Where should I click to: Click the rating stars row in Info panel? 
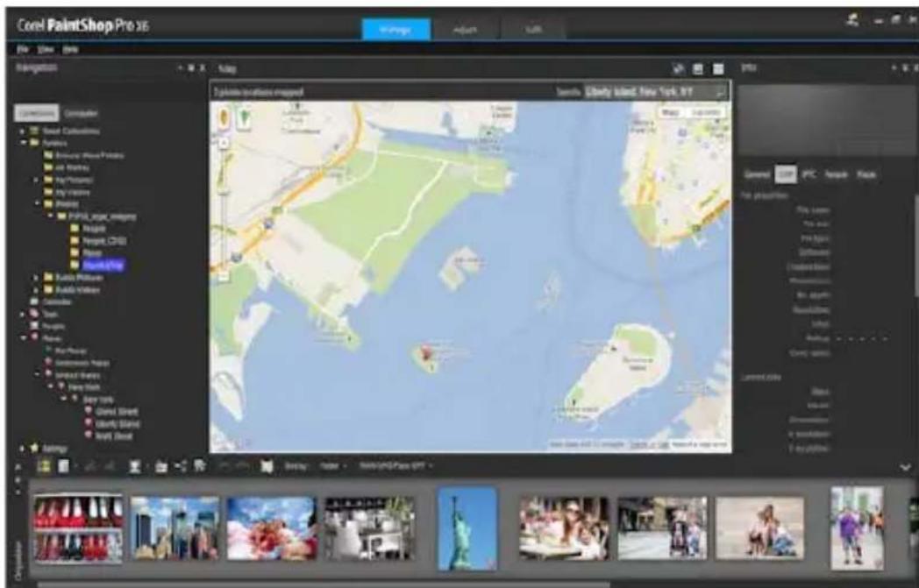coord(861,338)
